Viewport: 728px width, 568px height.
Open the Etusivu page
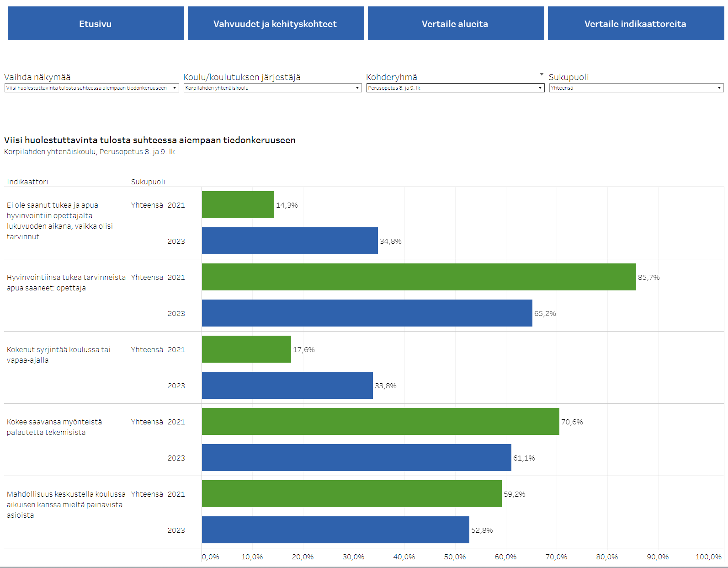click(96, 24)
